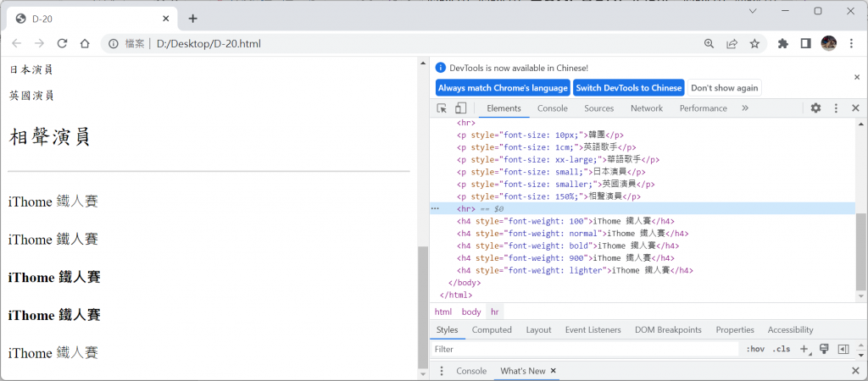
Task: Click the Elements panel vertical scrollbar
Action: click(x=861, y=251)
